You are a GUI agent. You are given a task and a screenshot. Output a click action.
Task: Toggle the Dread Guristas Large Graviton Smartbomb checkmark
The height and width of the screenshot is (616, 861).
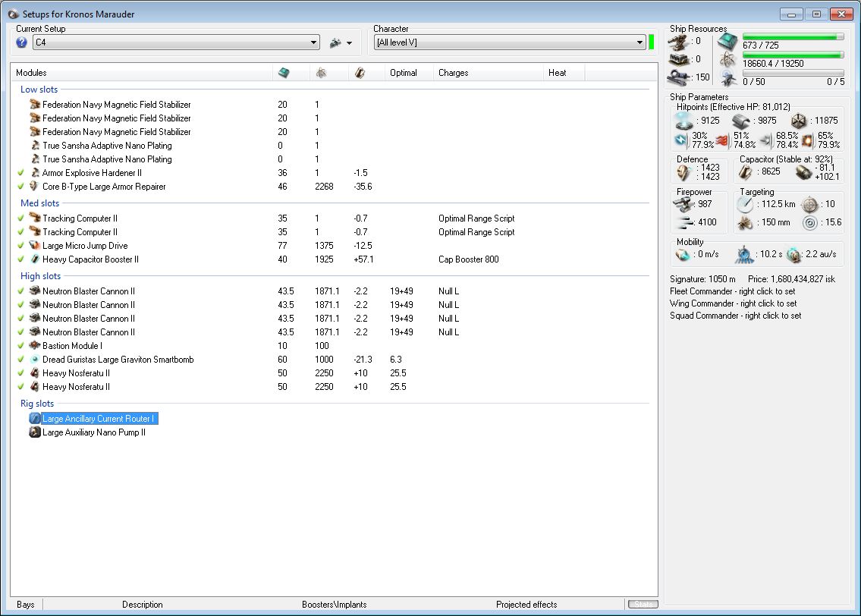click(x=21, y=359)
